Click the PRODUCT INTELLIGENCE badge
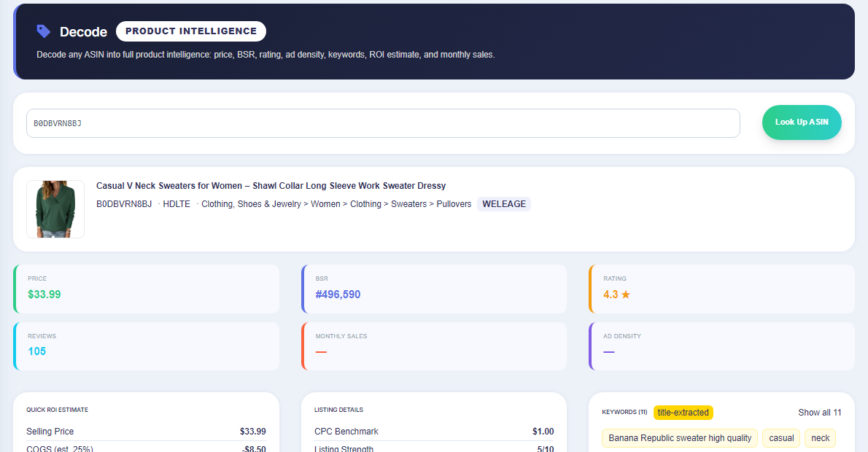The width and height of the screenshot is (868, 452). (191, 31)
